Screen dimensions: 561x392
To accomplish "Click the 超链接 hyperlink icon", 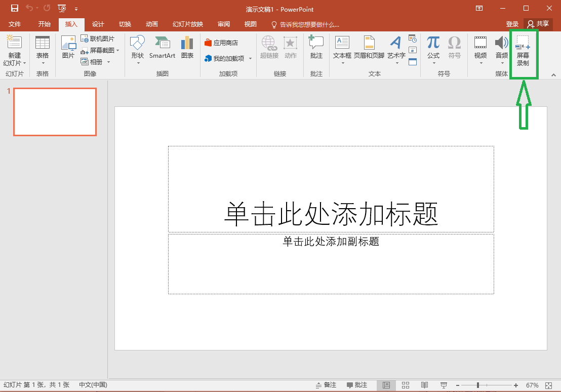I will pos(269,47).
